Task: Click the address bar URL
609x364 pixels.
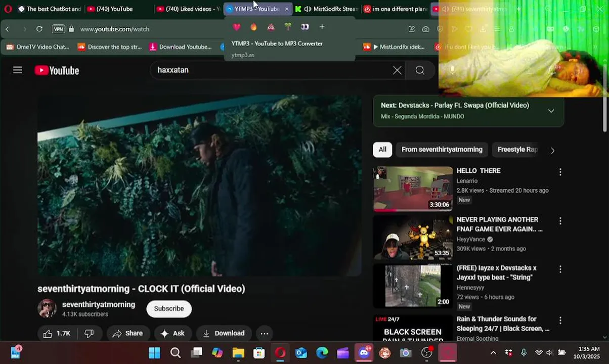Action: pyautogui.click(x=115, y=29)
